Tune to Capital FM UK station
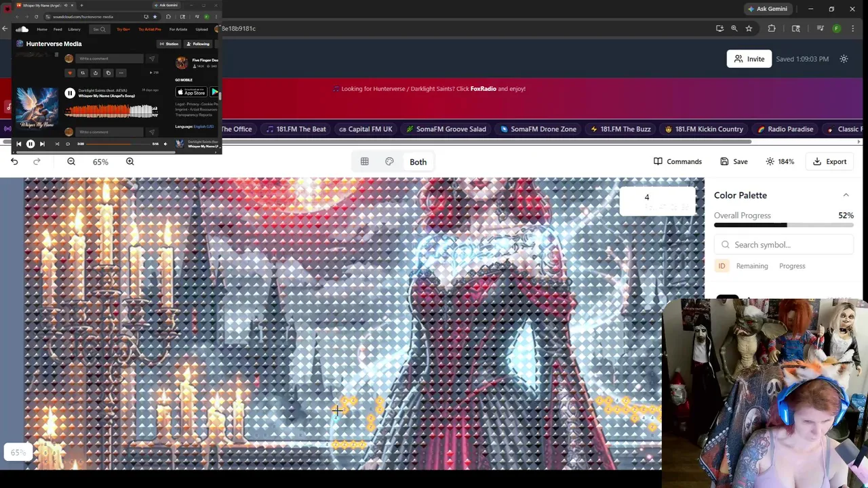868x488 pixels. pyautogui.click(x=366, y=129)
